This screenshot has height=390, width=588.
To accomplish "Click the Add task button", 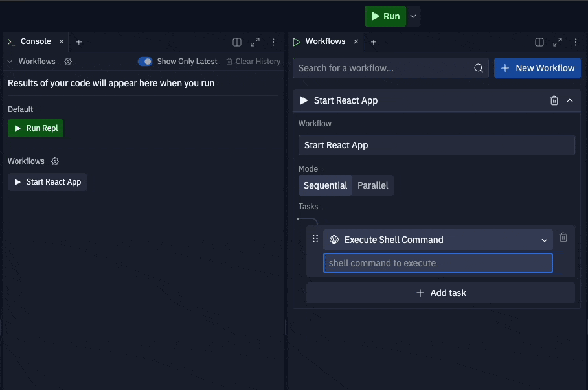I will tap(440, 293).
